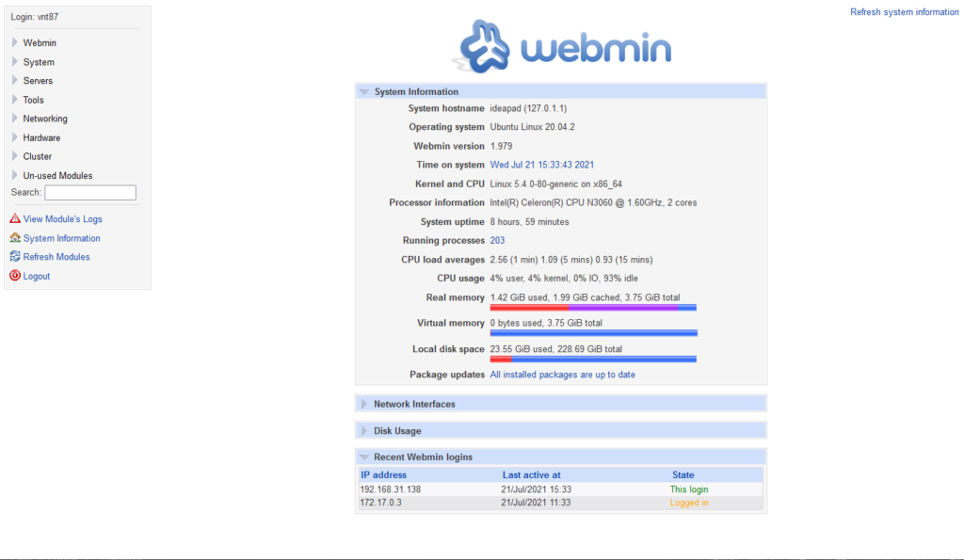Click the Network Interfaces section header

561,404
